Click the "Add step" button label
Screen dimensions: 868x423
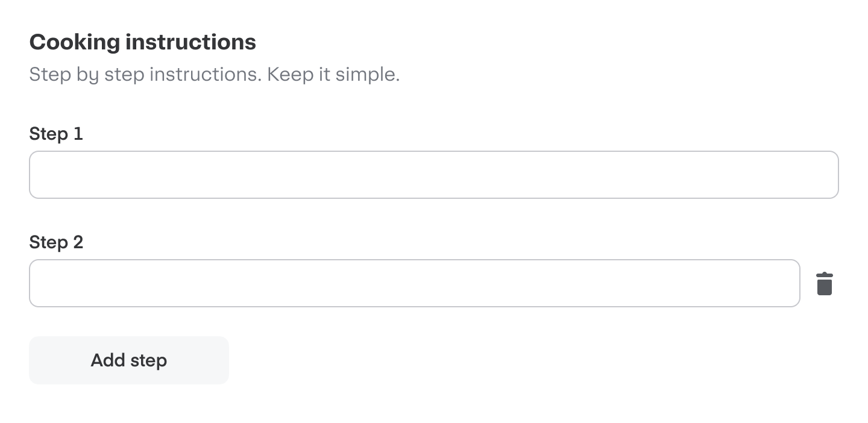point(129,360)
